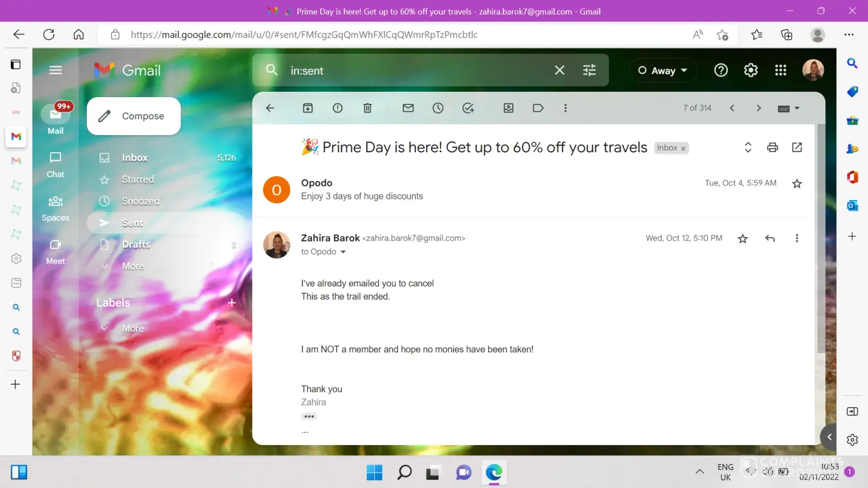Compose a new email
Viewport: 868px width, 488px height.
(x=134, y=116)
